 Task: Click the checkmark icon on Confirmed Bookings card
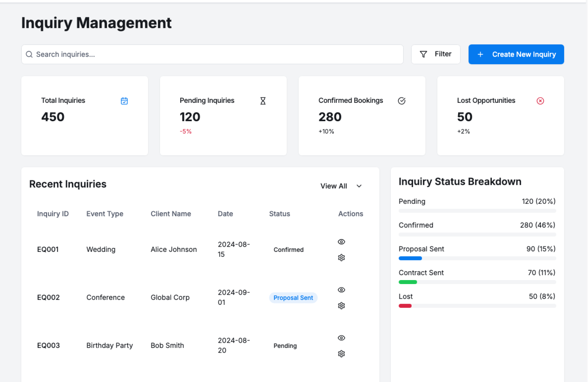[x=401, y=101]
